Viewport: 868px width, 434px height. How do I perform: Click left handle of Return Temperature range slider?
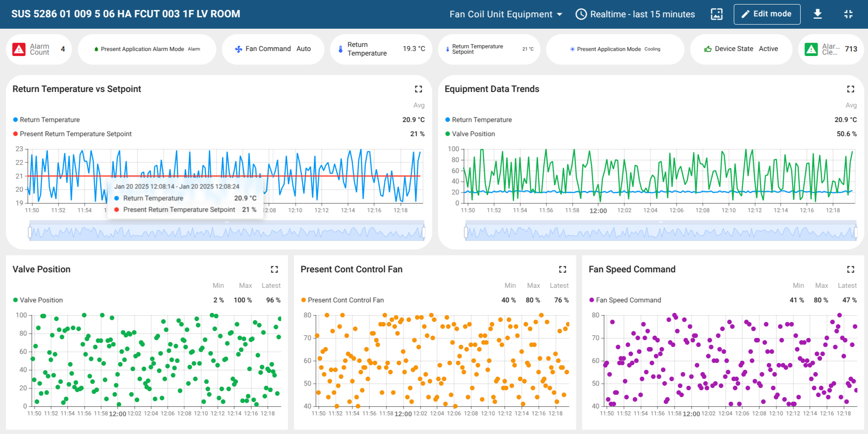[x=30, y=232]
